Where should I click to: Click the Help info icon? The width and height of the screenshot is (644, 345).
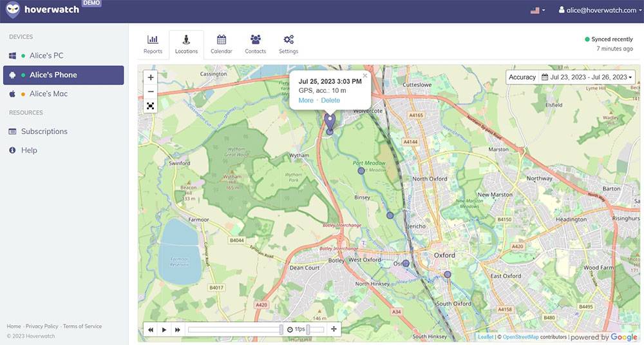click(12, 150)
